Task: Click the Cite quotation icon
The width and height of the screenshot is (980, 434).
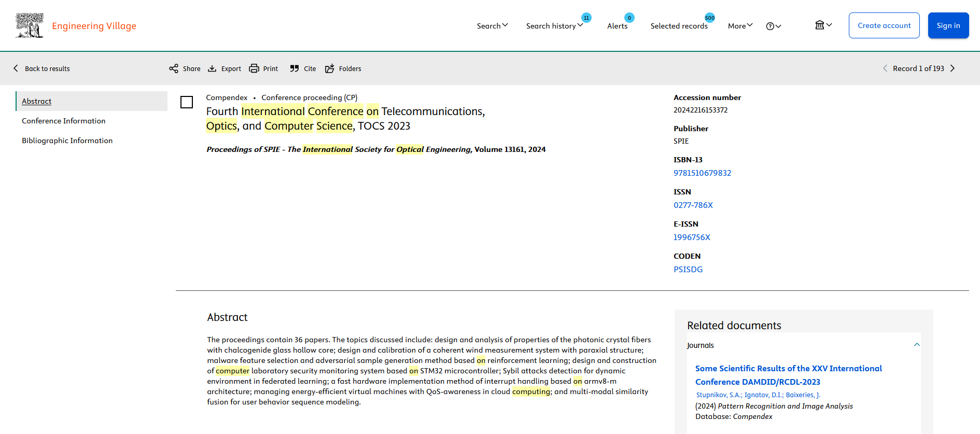Action: 295,68
